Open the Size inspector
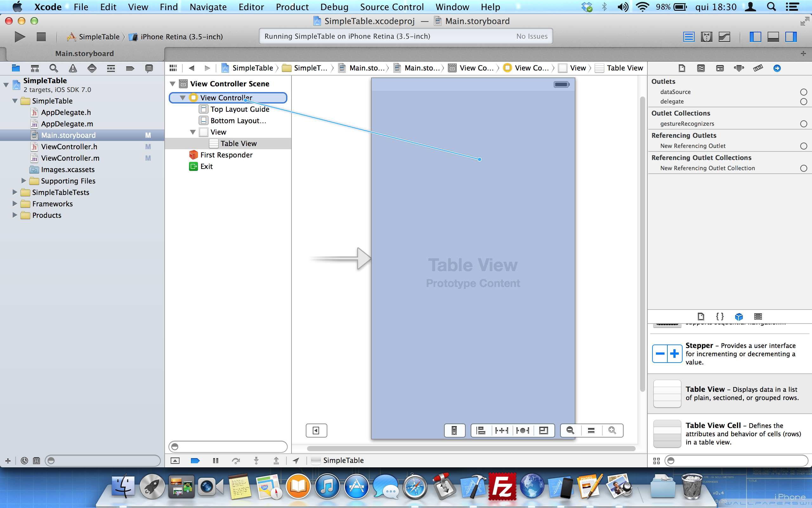Image resolution: width=812 pixels, height=508 pixels. pos(758,68)
